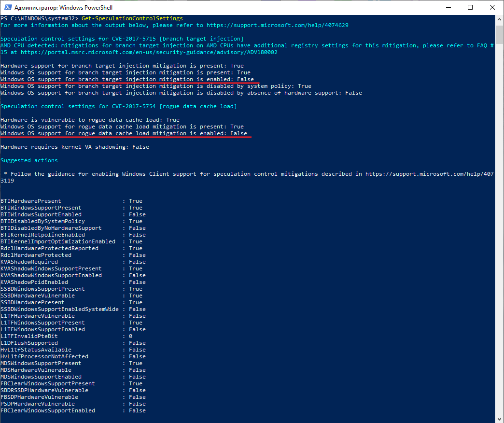
Task: Click 'Hardware requires kernel VA shadowing: False'
Action: point(75,147)
